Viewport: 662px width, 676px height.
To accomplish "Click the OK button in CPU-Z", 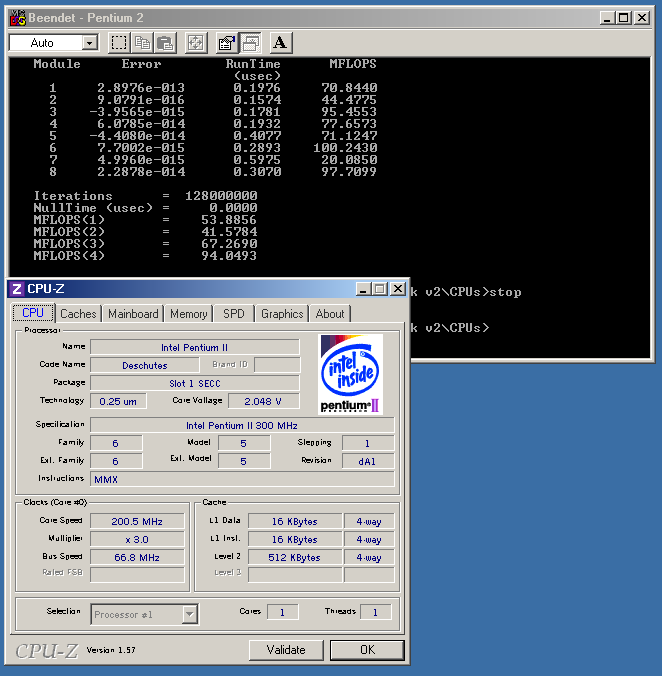I will tap(367, 650).
